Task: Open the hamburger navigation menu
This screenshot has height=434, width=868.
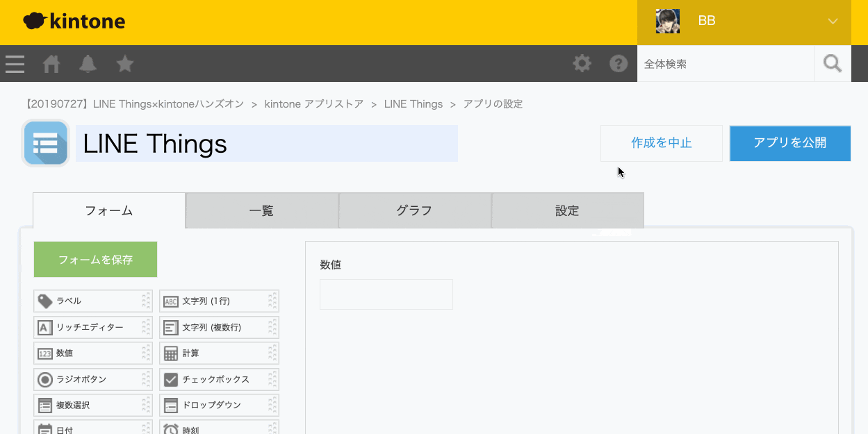Action: [15, 63]
